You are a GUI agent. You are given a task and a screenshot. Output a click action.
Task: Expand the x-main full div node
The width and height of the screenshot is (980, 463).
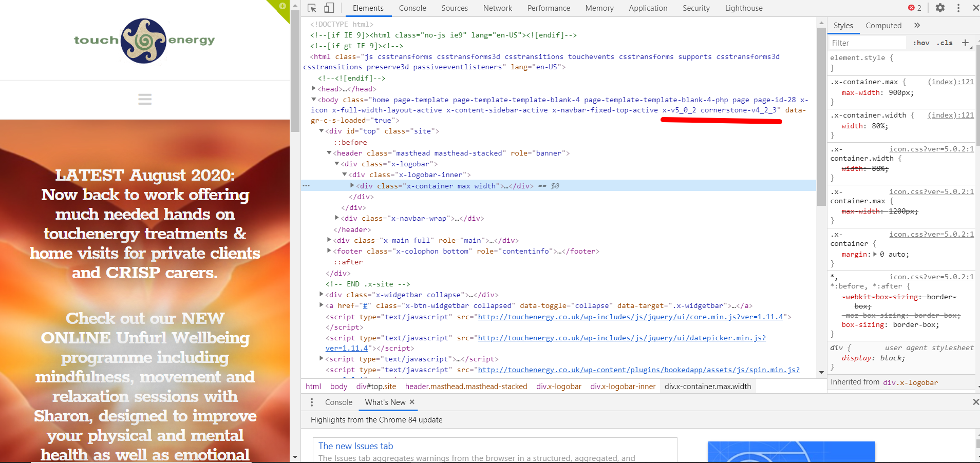coord(329,240)
